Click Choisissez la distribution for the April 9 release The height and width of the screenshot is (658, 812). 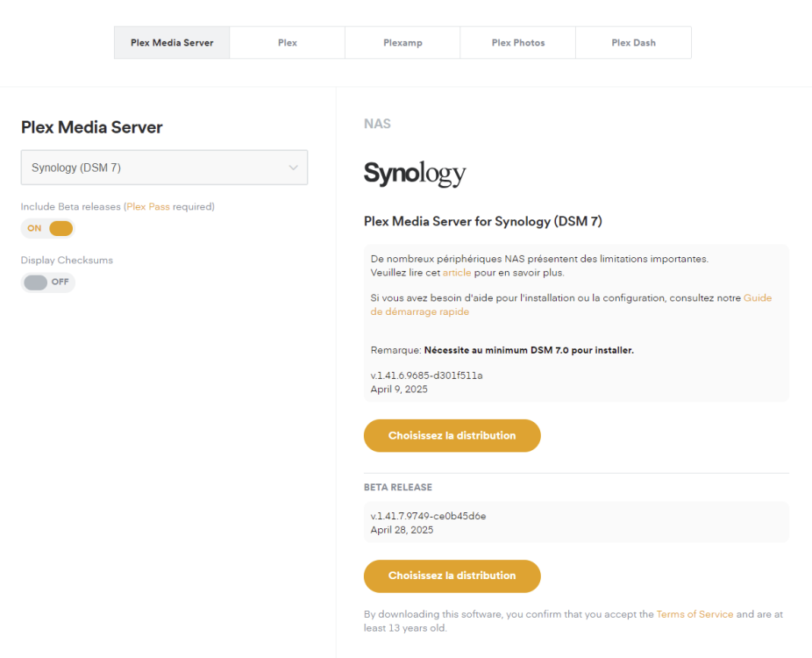click(452, 435)
